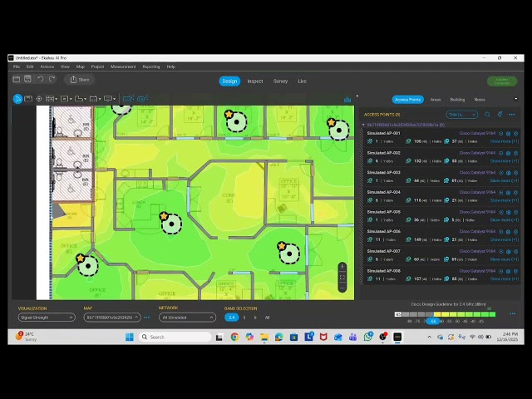This screenshot has height=399, width=532.
Task: Select Simulated AP-003 in the list
Action: [383, 172]
